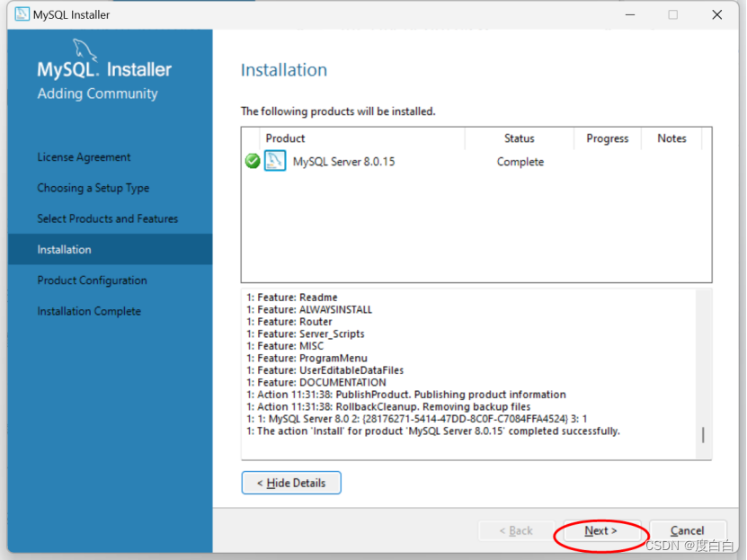Minimize the MySQL Installer window
Viewport: 747px width, 560px height.
pos(630,14)
